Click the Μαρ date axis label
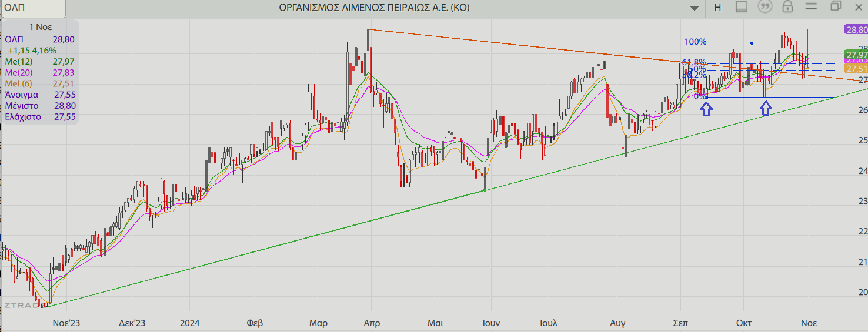The height and width of the screenshot is (332, 868). (x=318, y=323)
